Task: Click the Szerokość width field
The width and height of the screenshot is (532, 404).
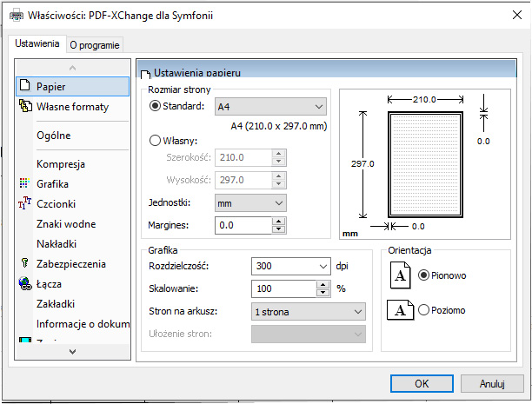Action: pyautogui.click(x=243, y=157)
